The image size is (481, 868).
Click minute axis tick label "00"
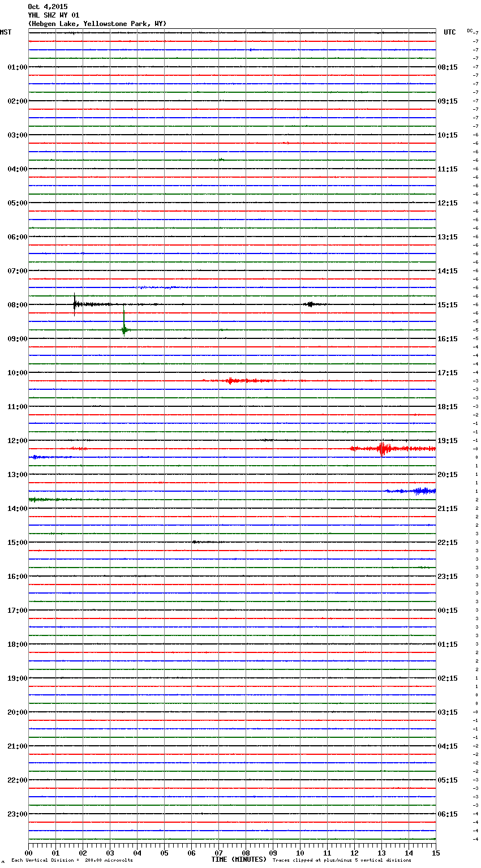pos(28,853)
